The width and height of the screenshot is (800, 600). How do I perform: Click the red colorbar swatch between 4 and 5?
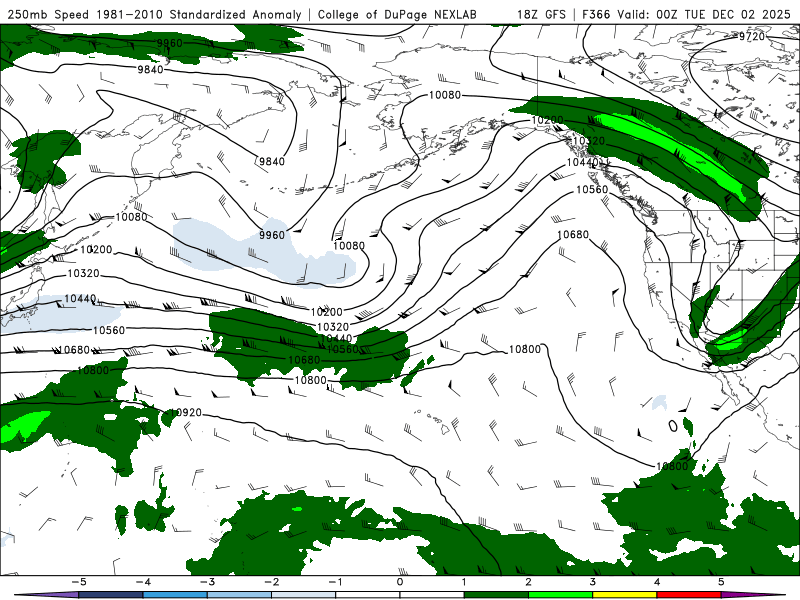tap(689, 595)
